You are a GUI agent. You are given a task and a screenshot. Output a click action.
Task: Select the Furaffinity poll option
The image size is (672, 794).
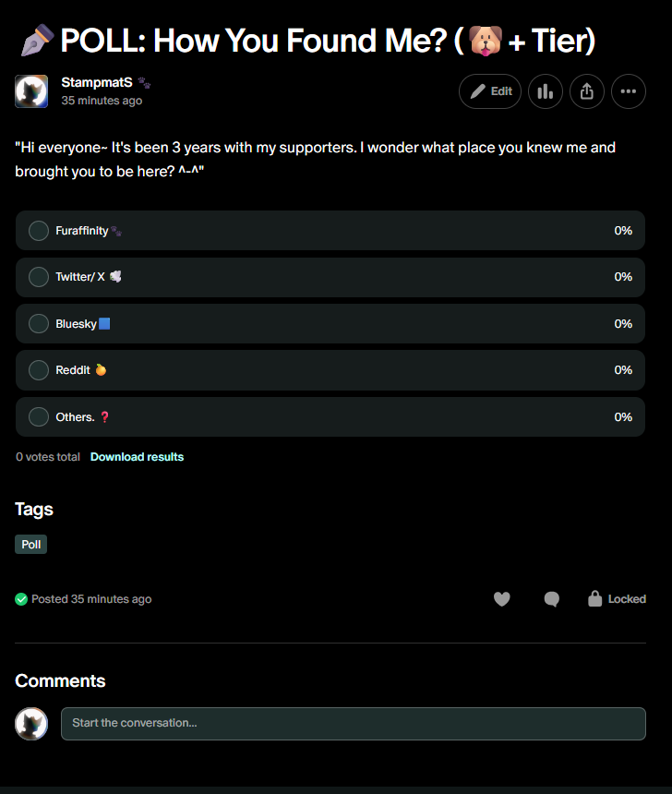[x=39, y=231]
